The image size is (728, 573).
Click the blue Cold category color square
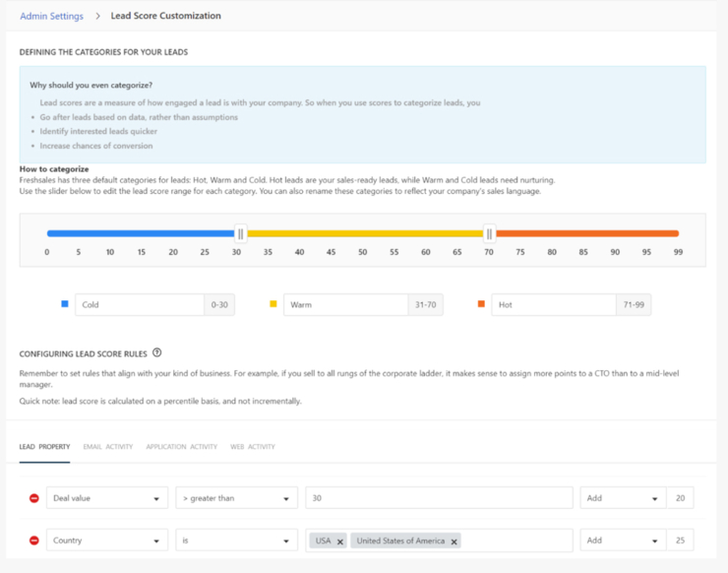tap(65, 304)
